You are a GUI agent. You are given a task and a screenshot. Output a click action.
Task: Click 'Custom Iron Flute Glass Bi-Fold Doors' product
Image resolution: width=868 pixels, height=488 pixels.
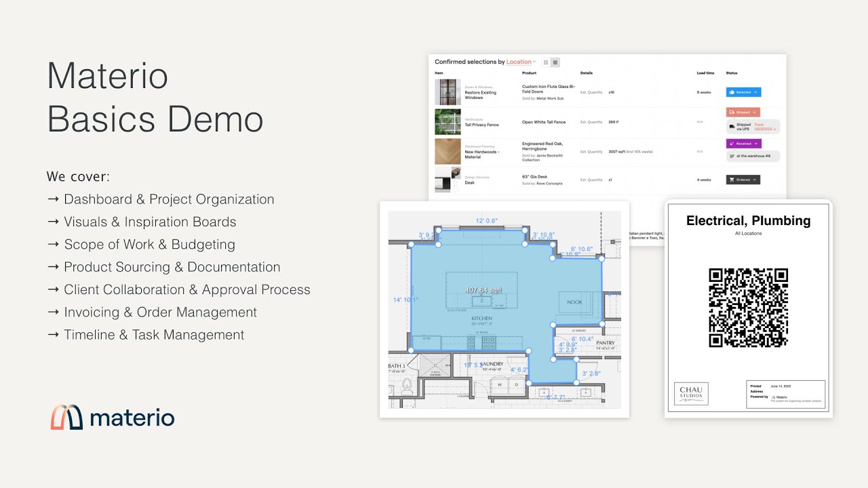[549, 89]
